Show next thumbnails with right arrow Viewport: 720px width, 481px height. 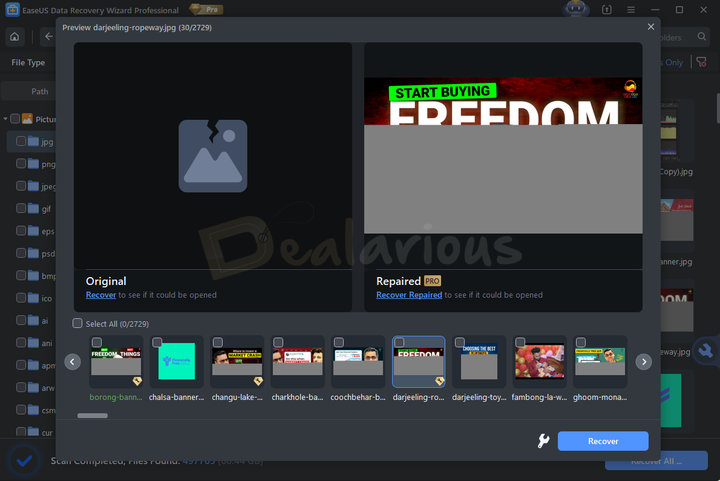click(644, 362)
